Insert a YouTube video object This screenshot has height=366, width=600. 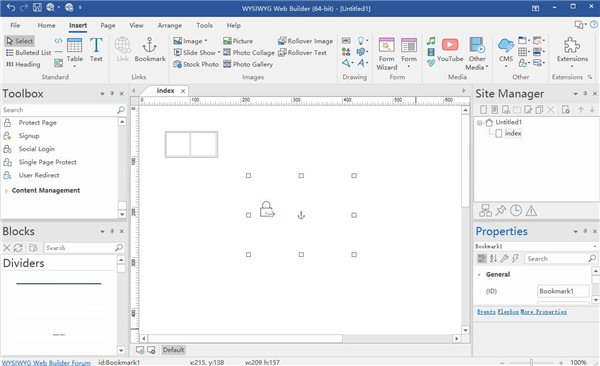pyautogui.click(x=450, y=50)
